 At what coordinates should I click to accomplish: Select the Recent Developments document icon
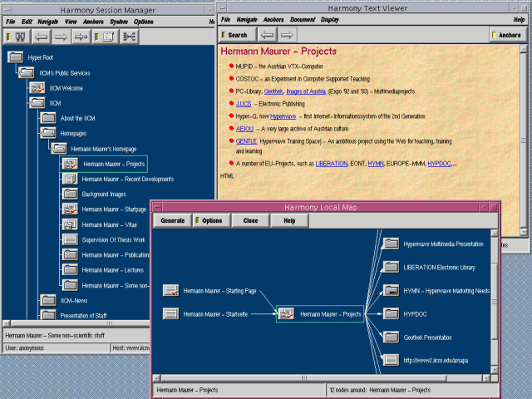point(70,179)
